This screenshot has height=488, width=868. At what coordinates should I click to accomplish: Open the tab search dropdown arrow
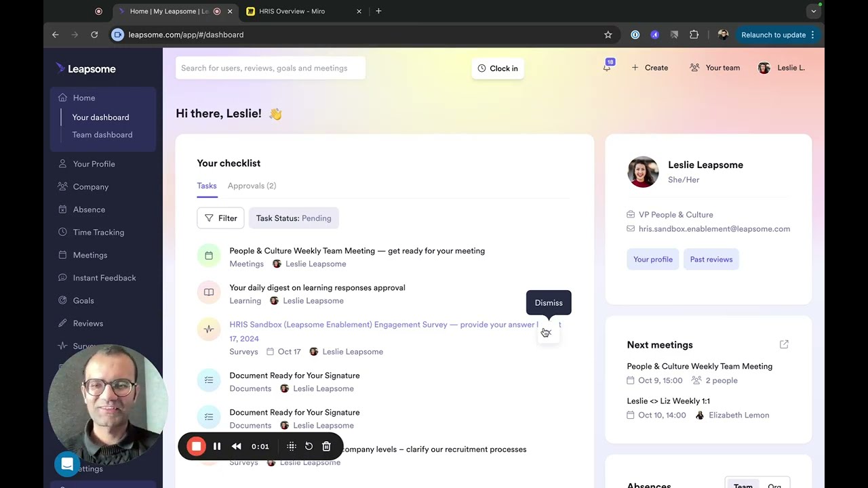pos(813,11)
